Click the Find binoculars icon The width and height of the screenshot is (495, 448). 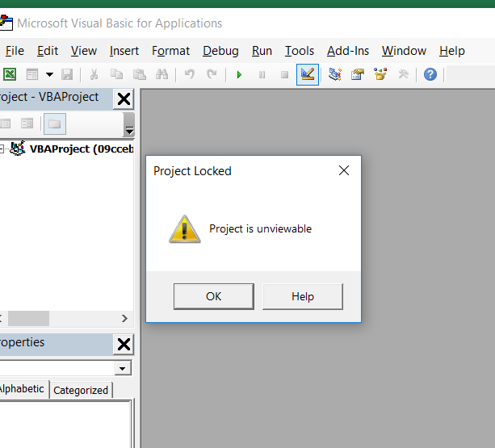coord(162,74)
